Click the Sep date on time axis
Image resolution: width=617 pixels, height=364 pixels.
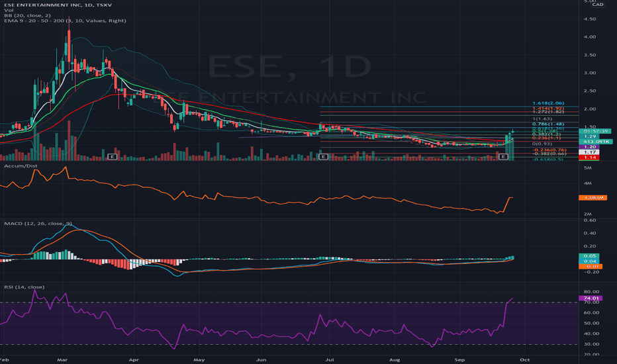[x=459, y=359]
